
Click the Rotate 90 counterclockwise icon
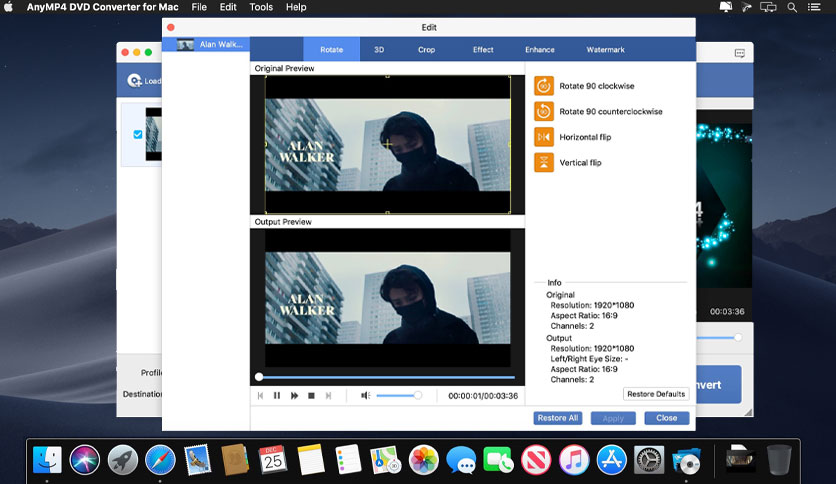coord(543,111)
